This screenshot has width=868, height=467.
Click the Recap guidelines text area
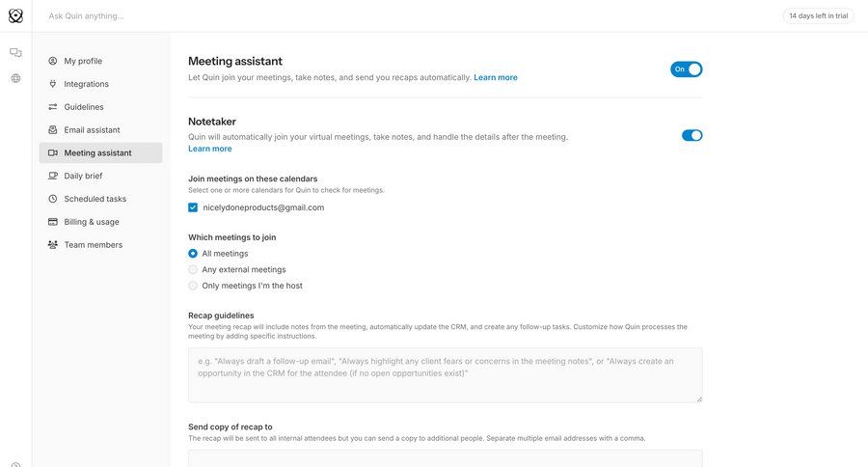click(445, 374)
